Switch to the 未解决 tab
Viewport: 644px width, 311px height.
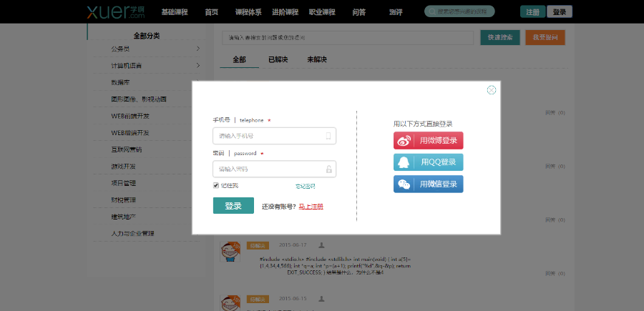[x=317, y=59]
